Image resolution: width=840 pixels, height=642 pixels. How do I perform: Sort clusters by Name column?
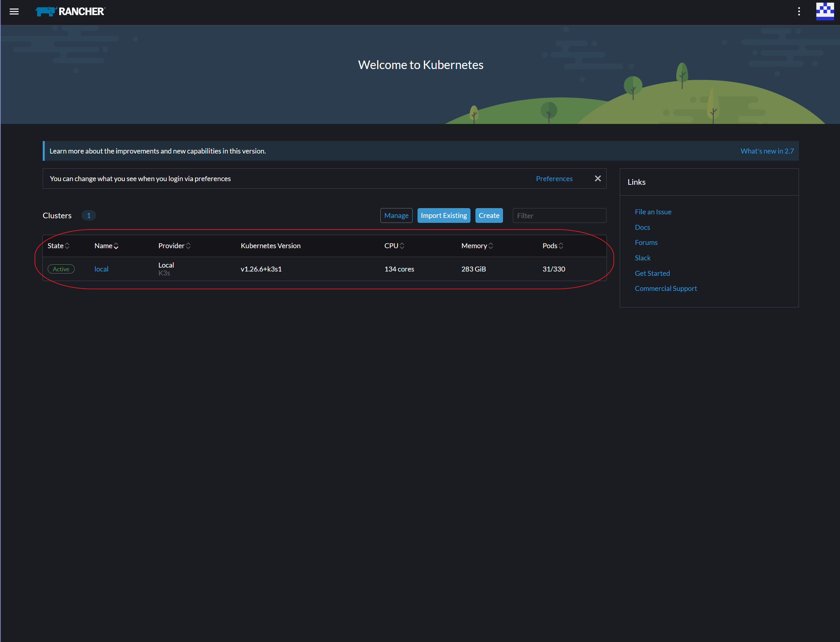click(106, 246)
